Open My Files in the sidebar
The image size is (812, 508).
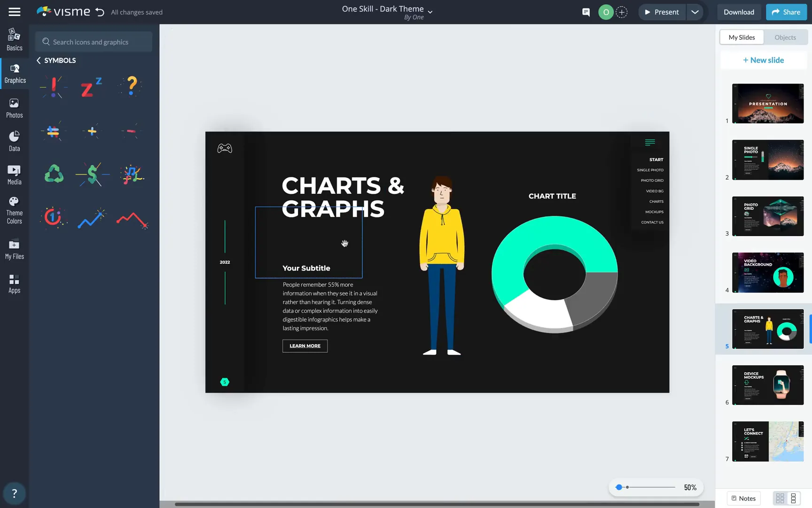click(14, 249)
